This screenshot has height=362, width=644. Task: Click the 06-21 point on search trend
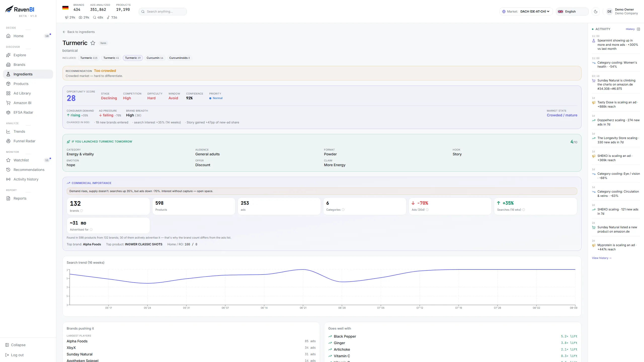pos(303,269)
